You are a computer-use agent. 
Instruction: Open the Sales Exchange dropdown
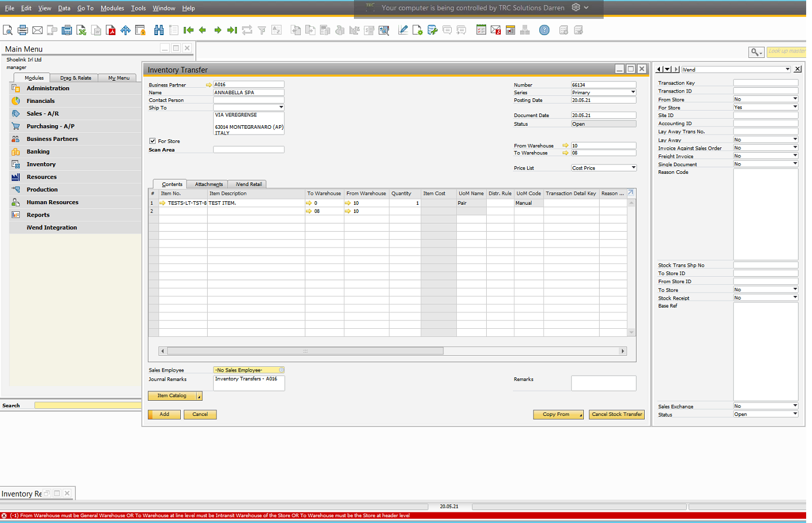[795, 406]
